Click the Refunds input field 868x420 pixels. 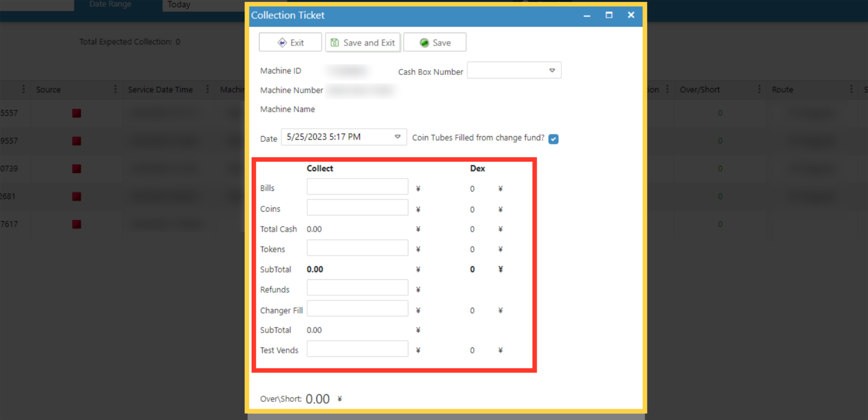[x=357, y=288]
